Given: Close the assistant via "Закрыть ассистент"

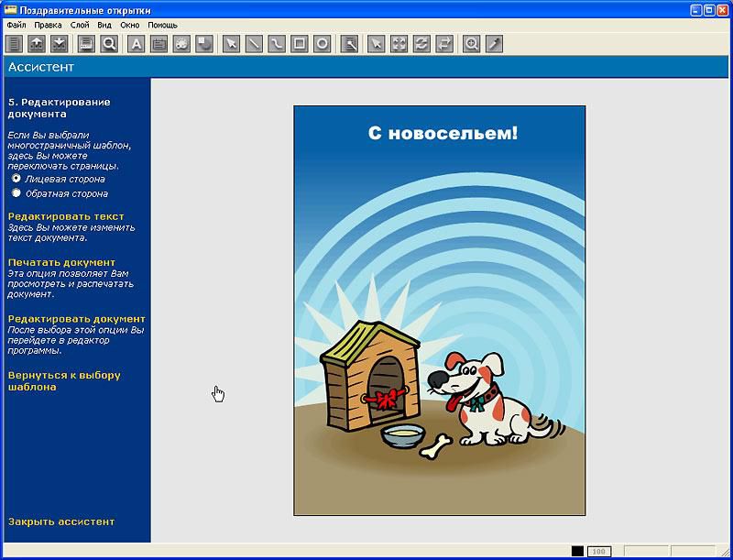Looking at the screenshot, I should 61,522.
